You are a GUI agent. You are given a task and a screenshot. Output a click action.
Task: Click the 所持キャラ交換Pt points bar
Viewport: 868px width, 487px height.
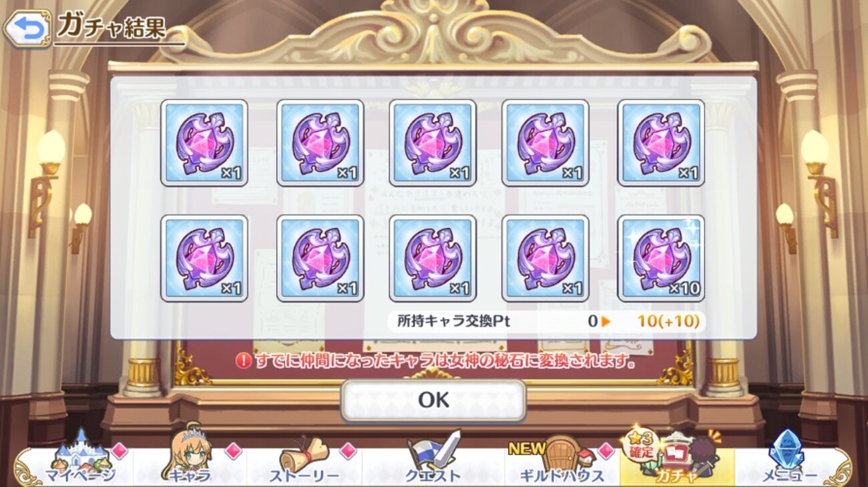pos(546,321)
